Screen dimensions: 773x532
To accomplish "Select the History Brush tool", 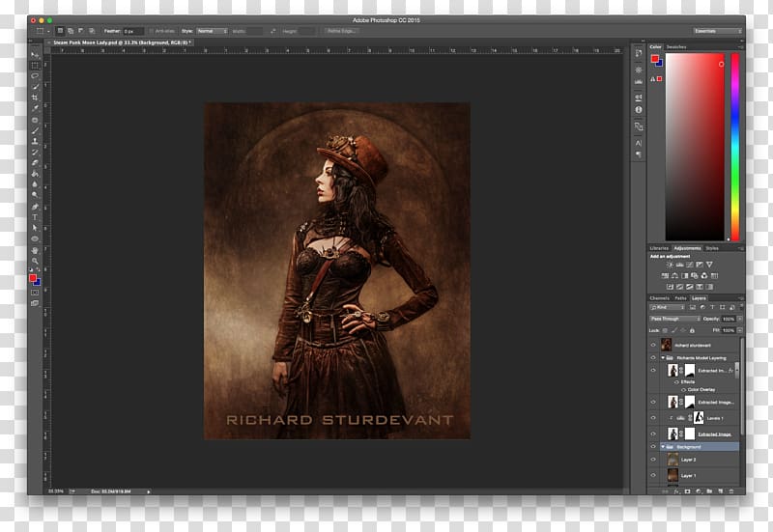I will [x=35, y=153].
